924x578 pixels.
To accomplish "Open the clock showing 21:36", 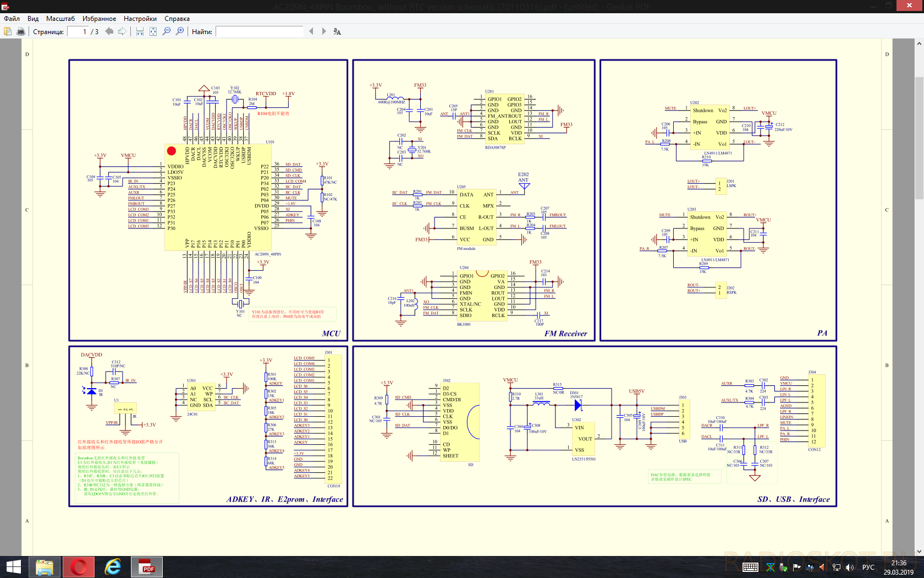I will click(899, 568).
